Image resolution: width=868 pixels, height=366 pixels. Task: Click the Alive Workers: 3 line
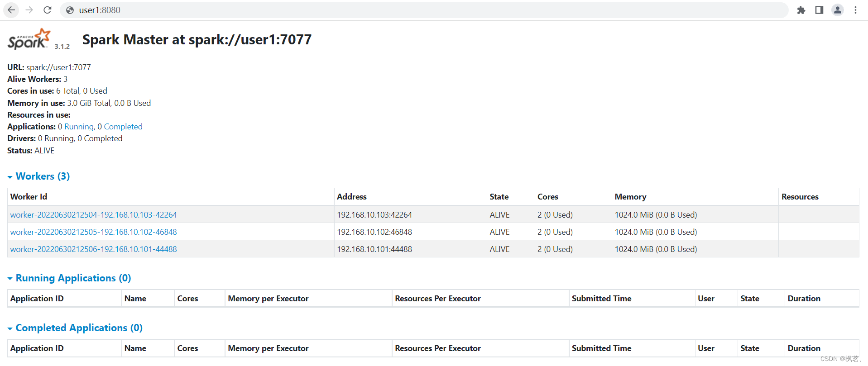pos(37,79)
